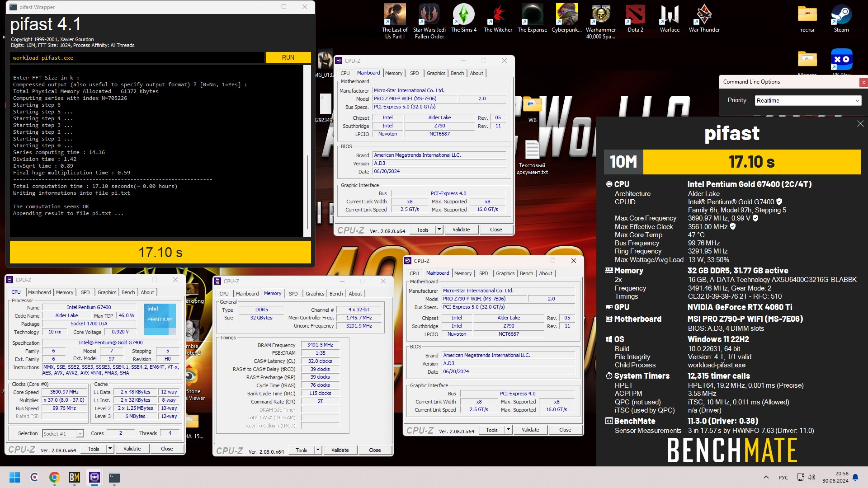Open Star Wars Jedi Fallen Order shortcut
Viewport: 868px width, 488px height.
point(429,21)
